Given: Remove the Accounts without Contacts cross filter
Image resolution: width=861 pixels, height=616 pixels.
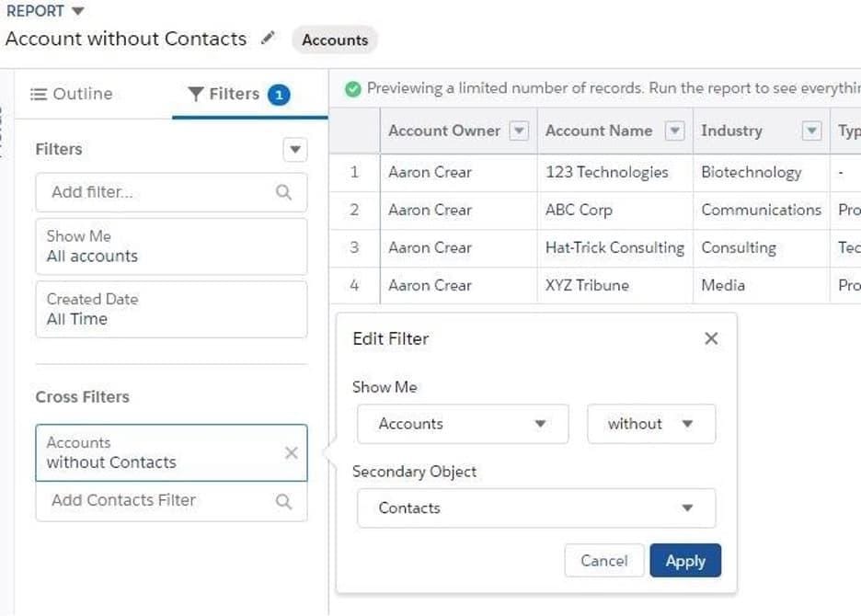Looking at the screenshot, I should coord(292,452).
